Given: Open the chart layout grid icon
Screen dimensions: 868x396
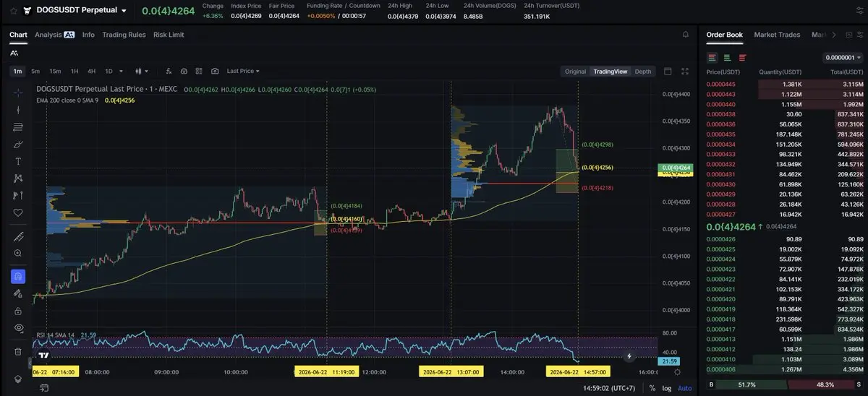Looking at the screenshot, I should (199, 72).
